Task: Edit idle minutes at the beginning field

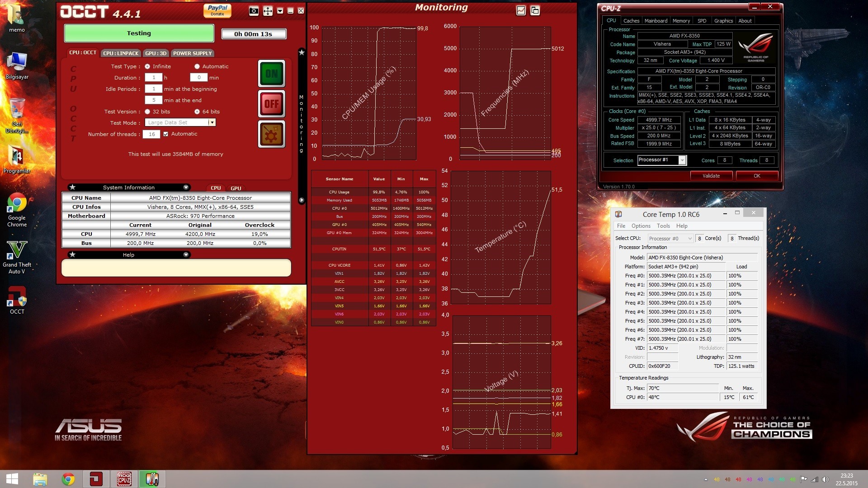Action: [x=153, y=89]
